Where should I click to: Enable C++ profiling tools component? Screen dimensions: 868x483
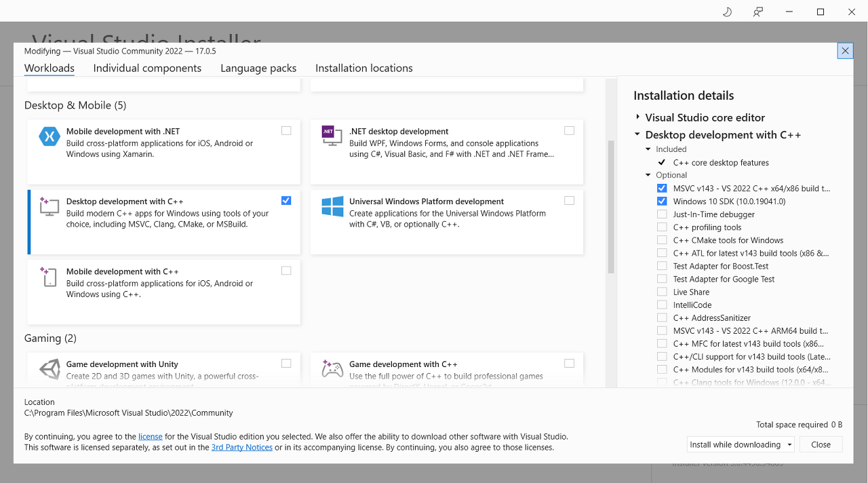coord(662,227)
